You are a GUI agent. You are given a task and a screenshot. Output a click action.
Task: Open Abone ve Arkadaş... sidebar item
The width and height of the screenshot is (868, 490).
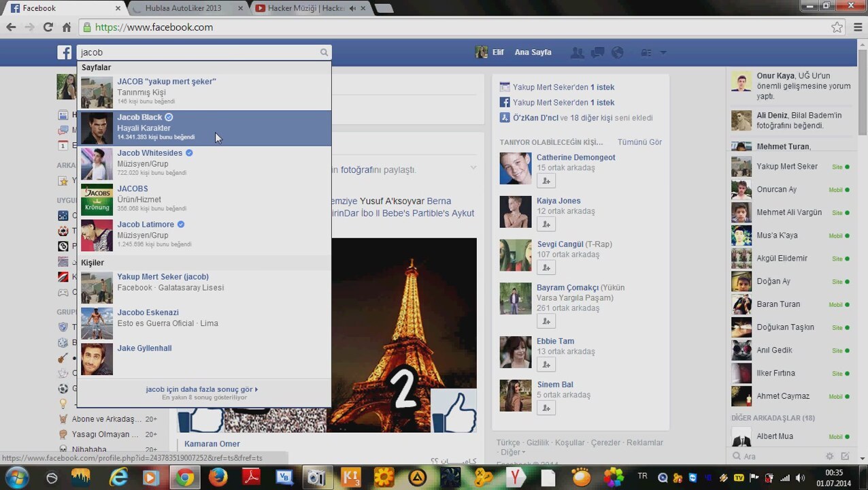pos(107,419)
